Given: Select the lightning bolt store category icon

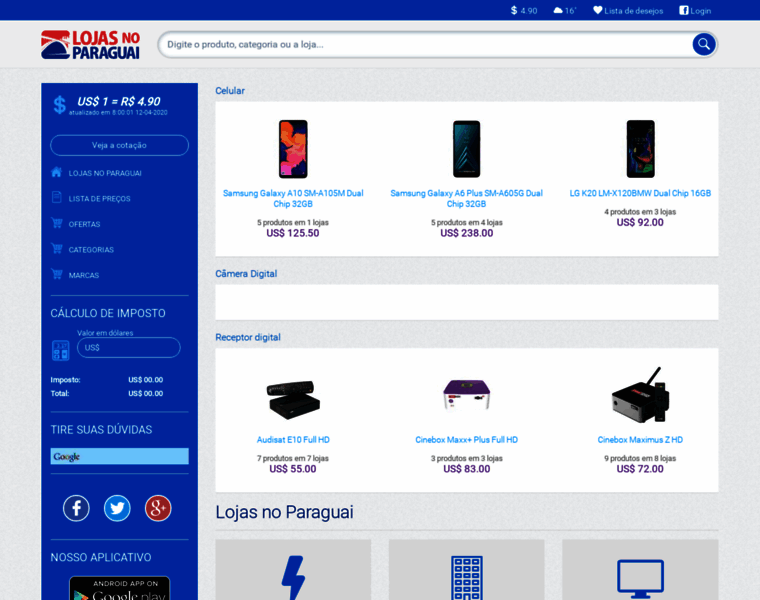Looking at the screenshot, I should click(293, 577).
